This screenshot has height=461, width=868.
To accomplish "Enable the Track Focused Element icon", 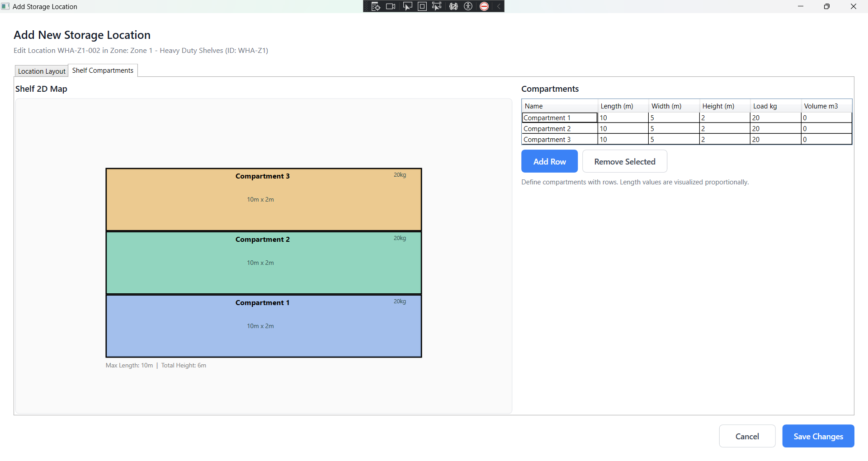I will tap(437, 6).
